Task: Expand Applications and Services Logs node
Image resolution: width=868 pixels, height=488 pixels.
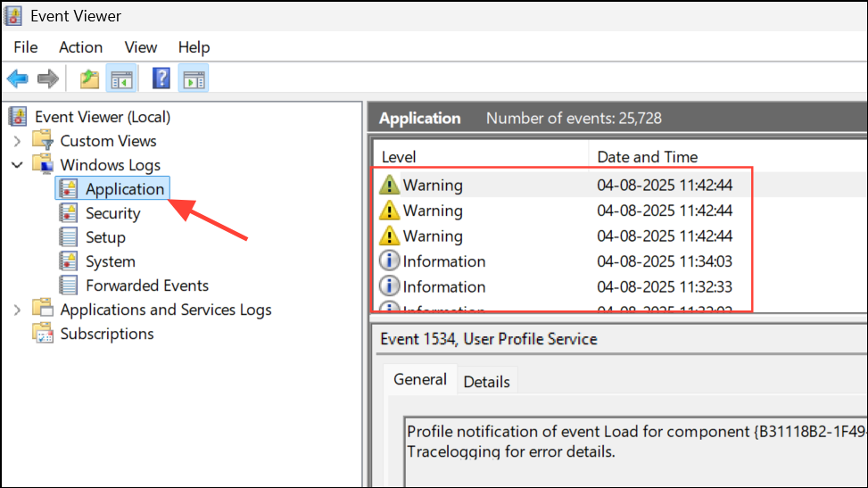Action: click(x=17, y=310)
